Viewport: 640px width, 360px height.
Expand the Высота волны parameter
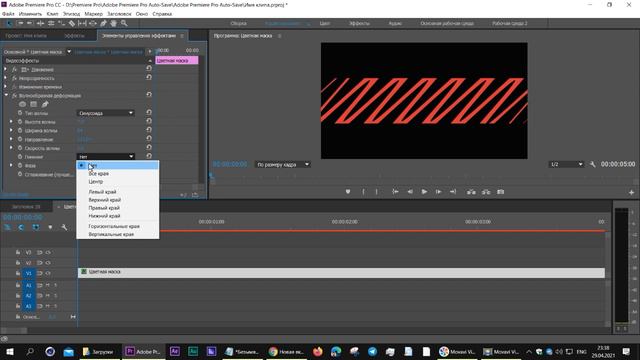click(x=11, y=122)
